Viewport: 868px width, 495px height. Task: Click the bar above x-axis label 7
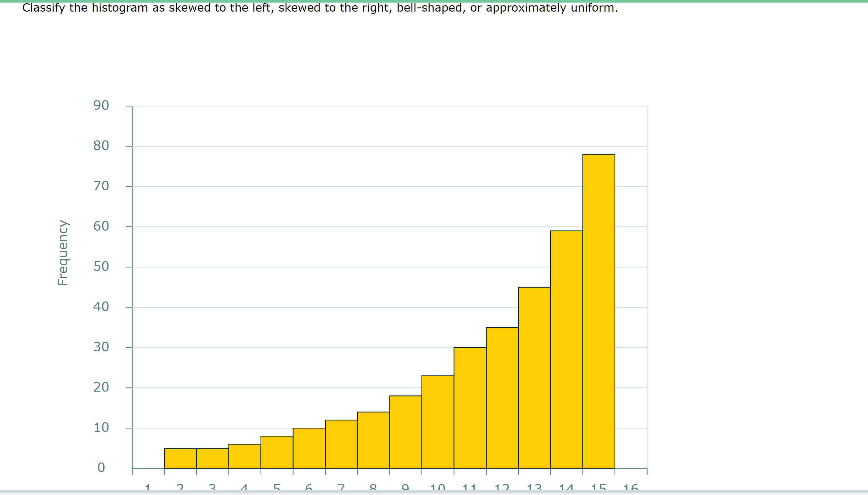[x=341, y=444]
